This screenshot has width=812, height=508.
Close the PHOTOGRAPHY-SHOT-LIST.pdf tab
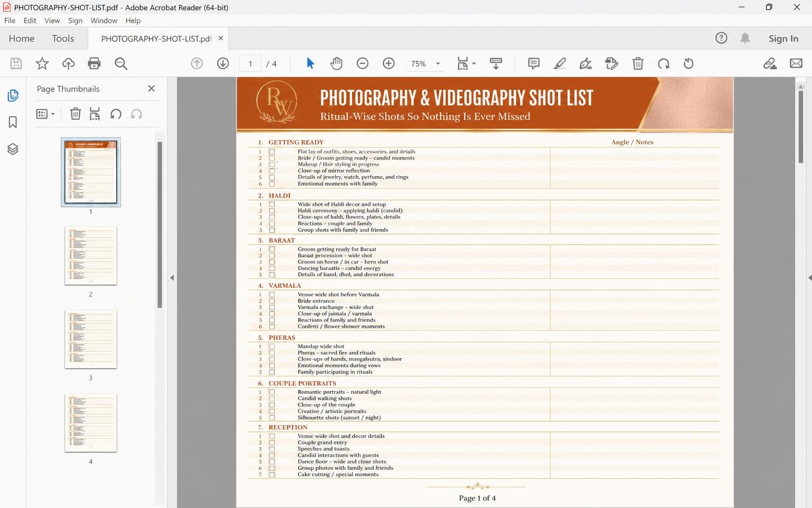pos(220,38)
